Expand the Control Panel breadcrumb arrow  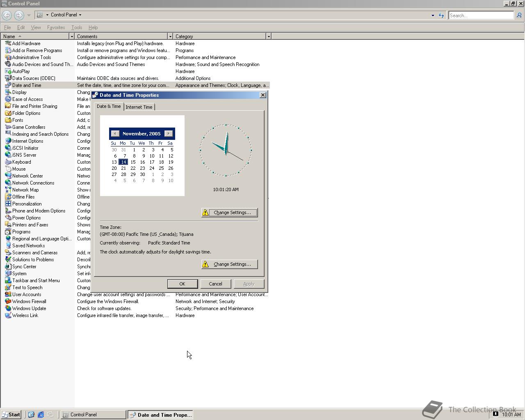coord(80,15)
